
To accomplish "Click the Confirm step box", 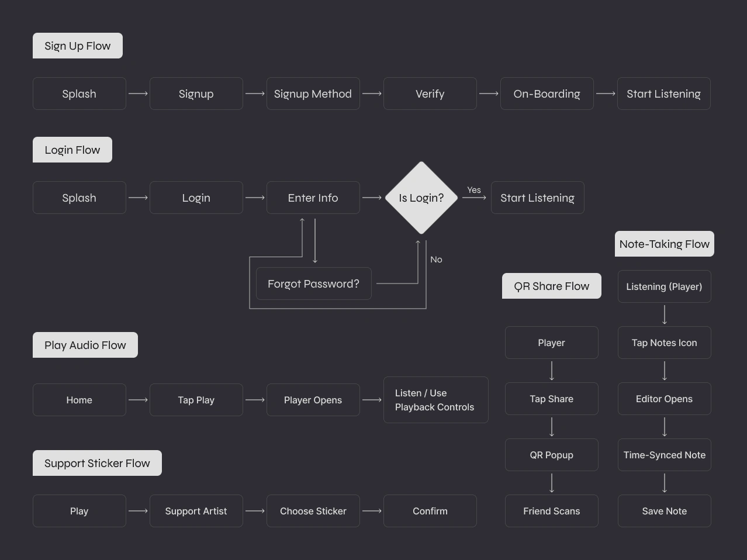I will (430, 511).
